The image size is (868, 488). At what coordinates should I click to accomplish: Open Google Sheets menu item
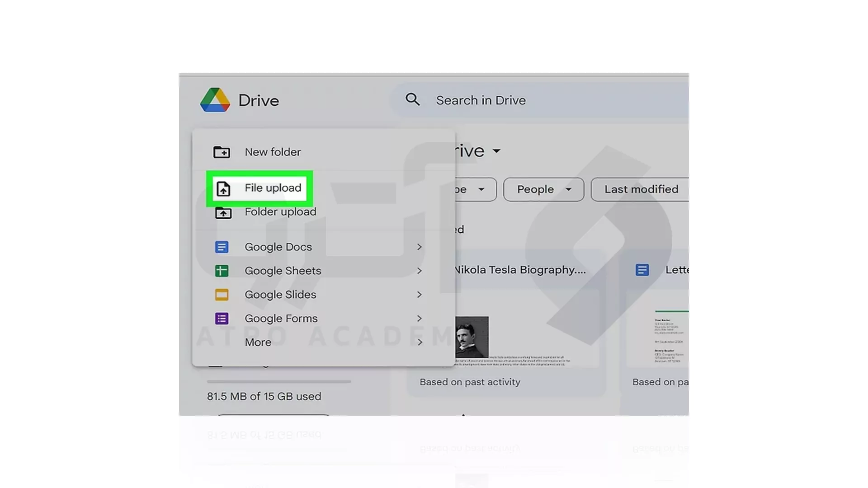point(324,271)
